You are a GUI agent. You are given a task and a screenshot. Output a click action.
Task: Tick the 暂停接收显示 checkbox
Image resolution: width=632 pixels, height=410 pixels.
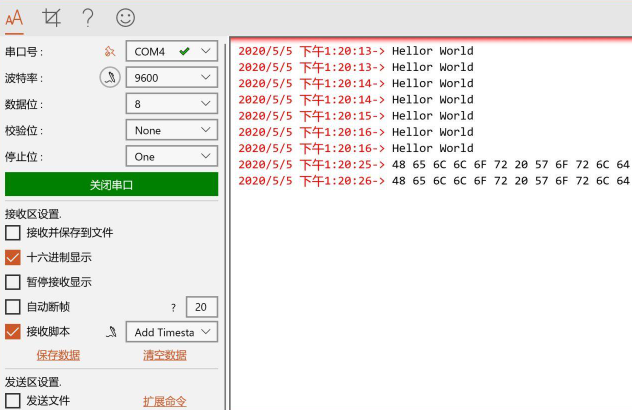(13, 282)
